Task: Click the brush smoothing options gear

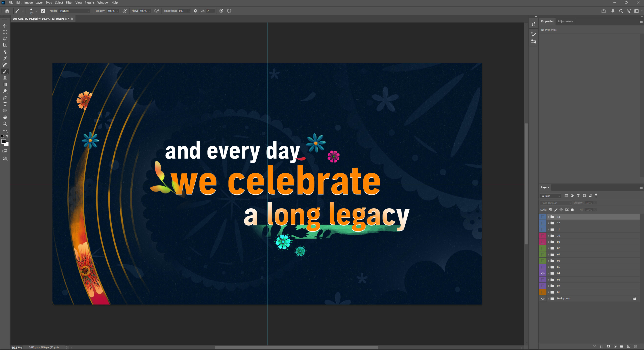Action: tap(195, 11)
